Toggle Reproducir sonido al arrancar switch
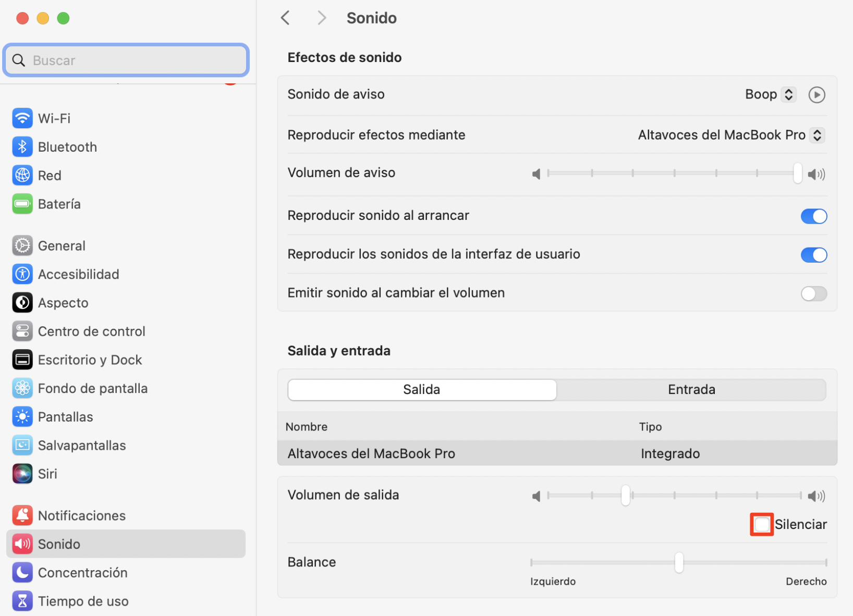This screenshot has height=616, width=853. 814,216
